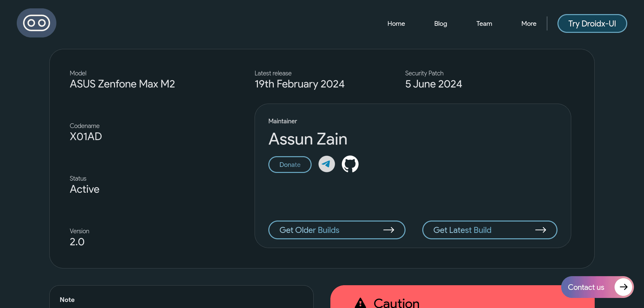The image size is (644, 308).
Task: Click the Note heading
Action: click(x=67, y=300)
